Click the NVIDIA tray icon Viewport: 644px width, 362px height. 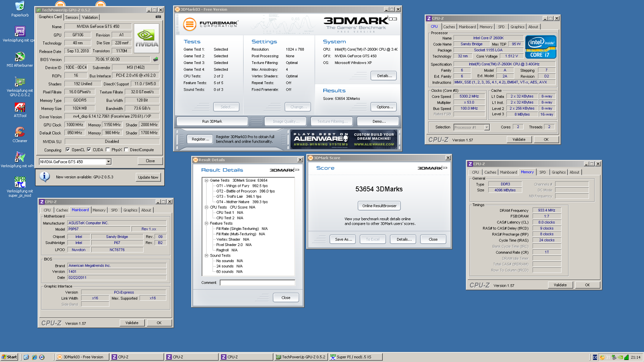click(620, 357)
